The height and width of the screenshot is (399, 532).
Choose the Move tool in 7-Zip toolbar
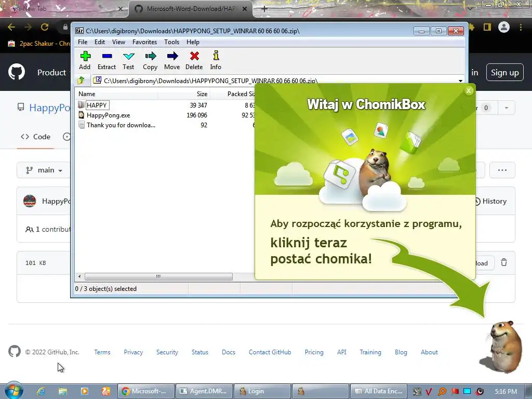click(172, 60)
